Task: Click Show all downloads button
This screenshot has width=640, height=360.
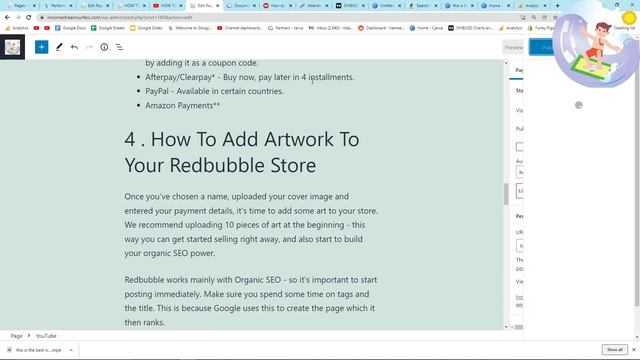Action: [614, 350]
